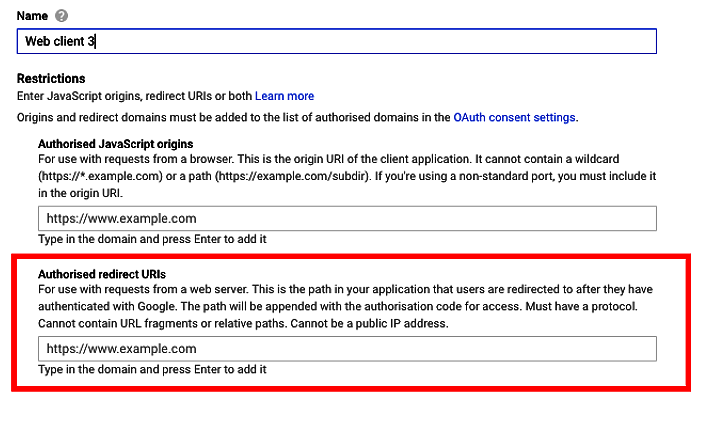Click text 'For use with requests from a browser'
Screen dimensions: 714x438
click(x=137, y=159)
